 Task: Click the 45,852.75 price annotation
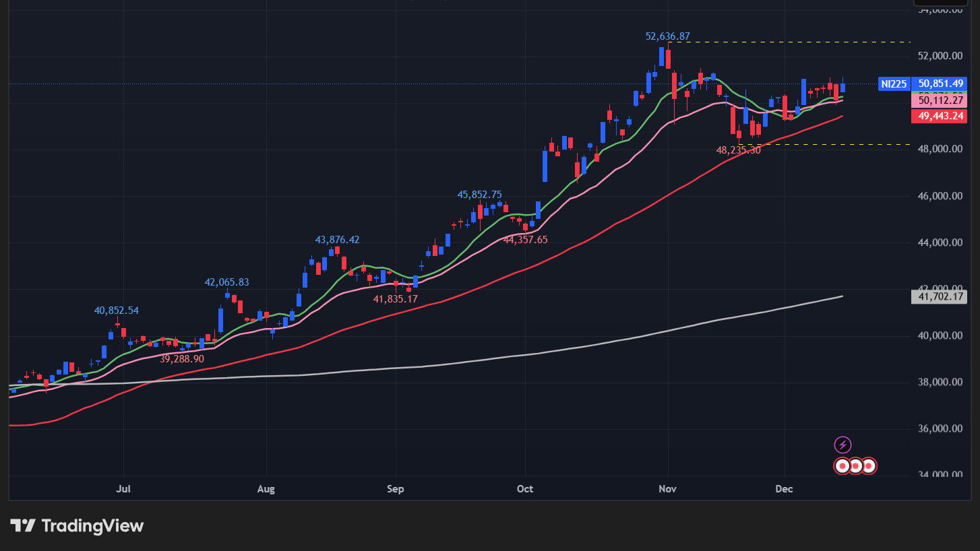pyautogui.click(x=479, y=194)
